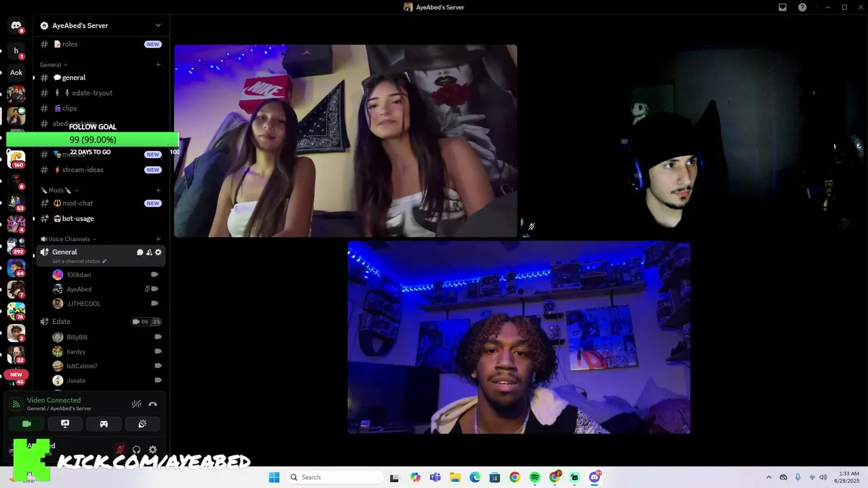Create a new voice channel plus icon
Screen dimensions: 868x488
coord(158,239)
